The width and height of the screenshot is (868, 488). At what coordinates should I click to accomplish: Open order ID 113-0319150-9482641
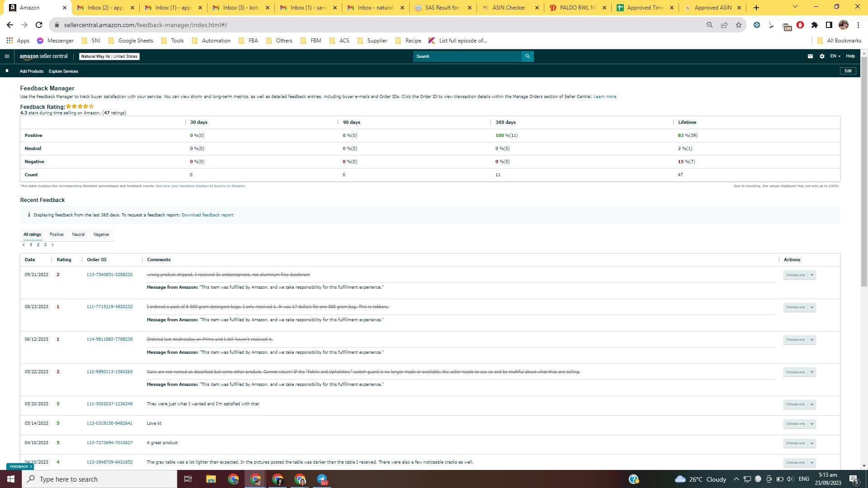tap(109, 423)
